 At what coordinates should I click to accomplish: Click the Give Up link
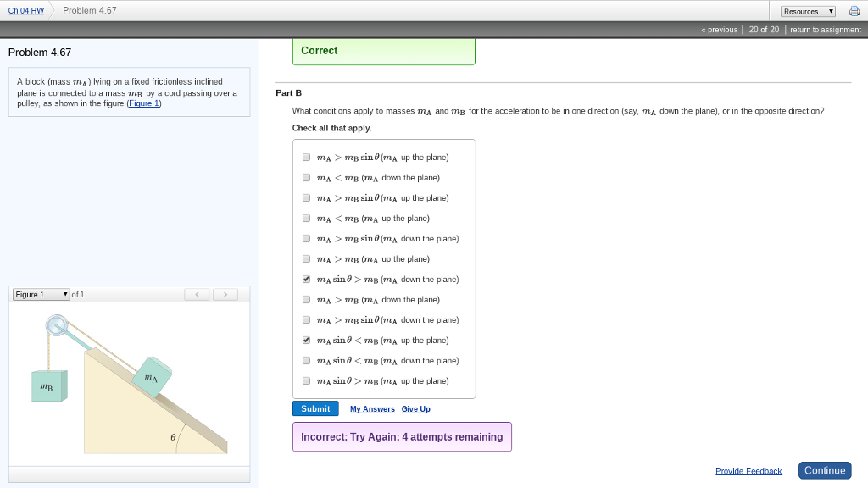pos(415,409)
